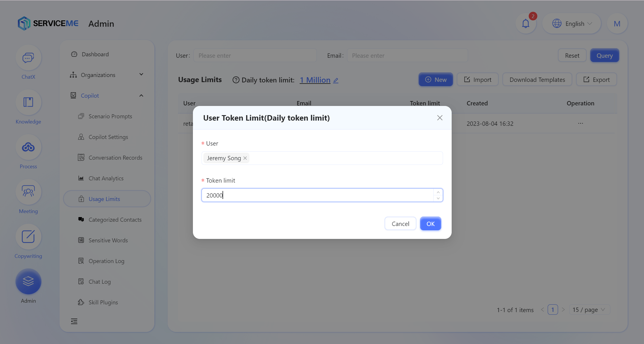Open the 15 / page size dropdown

click(x=589, y=310)
